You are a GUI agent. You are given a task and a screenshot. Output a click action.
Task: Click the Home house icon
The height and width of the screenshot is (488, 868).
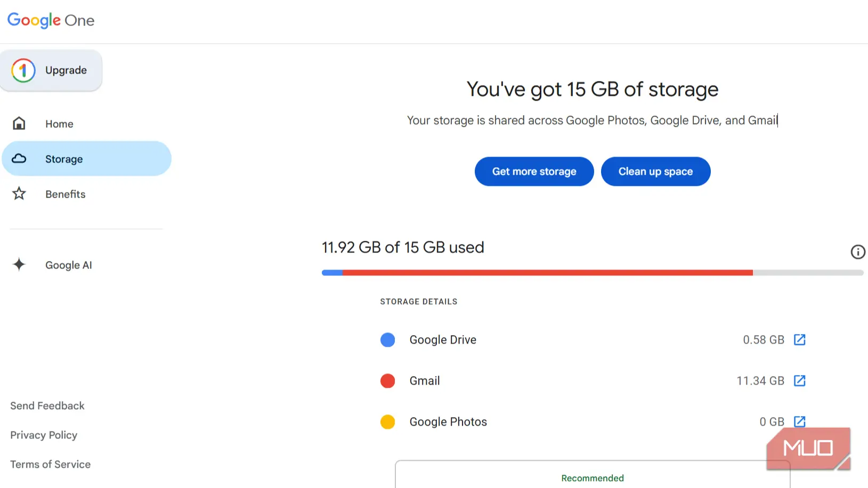tap(19, 123)
